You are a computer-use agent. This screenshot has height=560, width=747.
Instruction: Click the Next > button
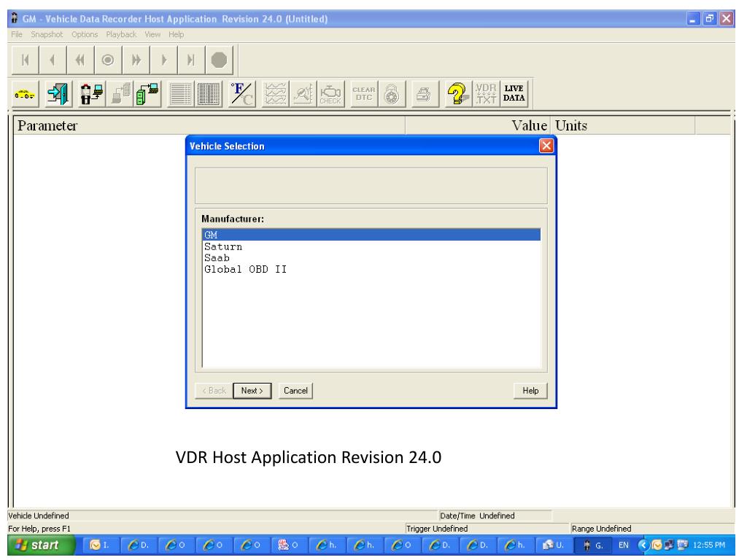click(x=252, y=391)
